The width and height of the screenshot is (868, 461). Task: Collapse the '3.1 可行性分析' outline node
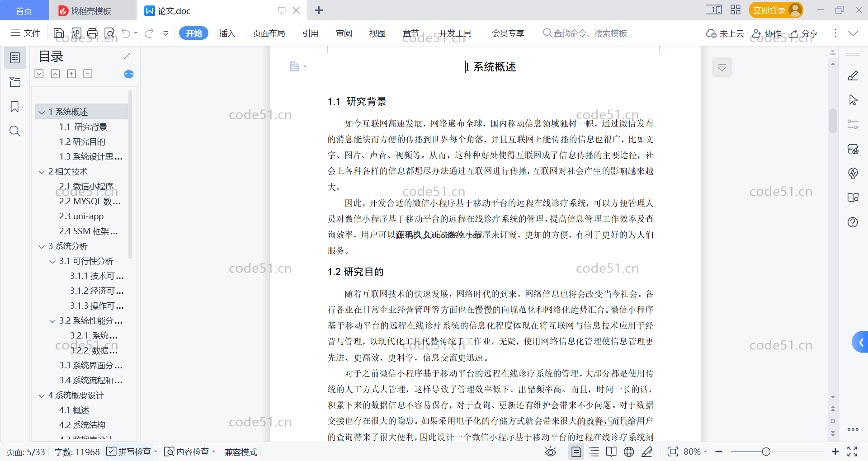coord(52,261)
